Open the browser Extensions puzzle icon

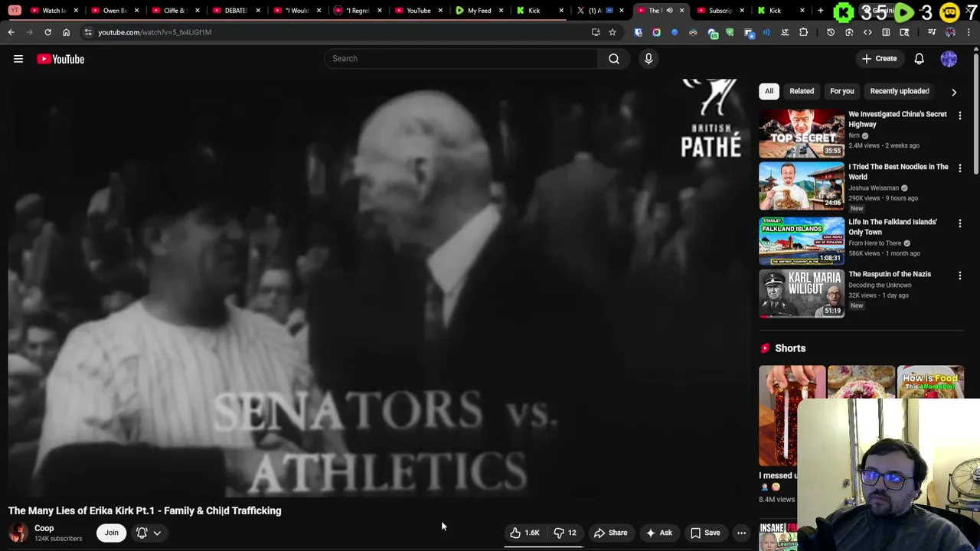point(803,32)
